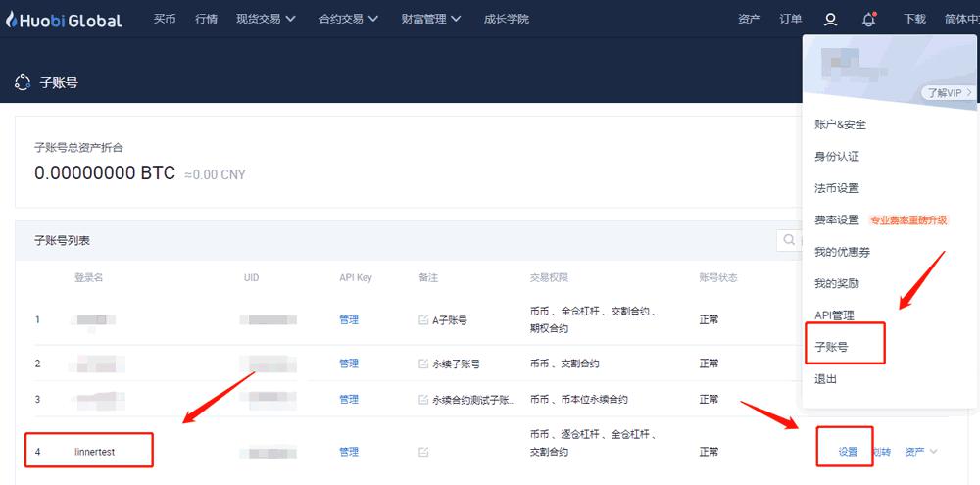Select 账户&安全 from profile menu

[x=840, y=124]
